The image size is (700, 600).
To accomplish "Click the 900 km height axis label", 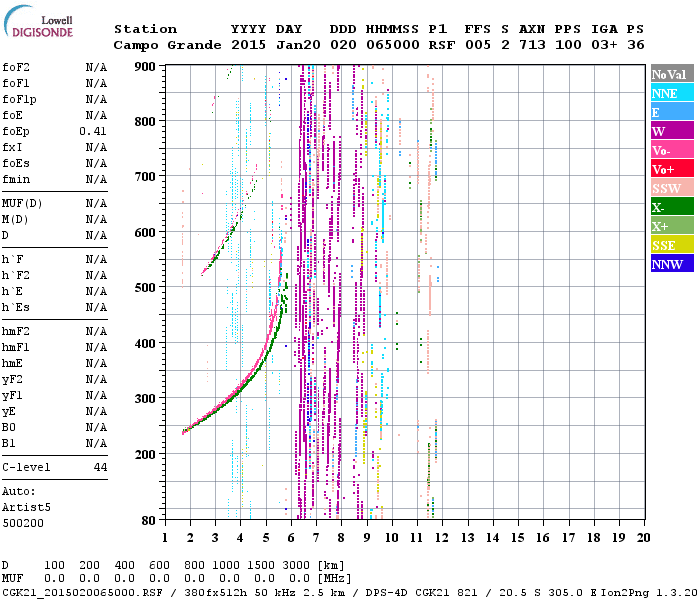I will (145, 67).
